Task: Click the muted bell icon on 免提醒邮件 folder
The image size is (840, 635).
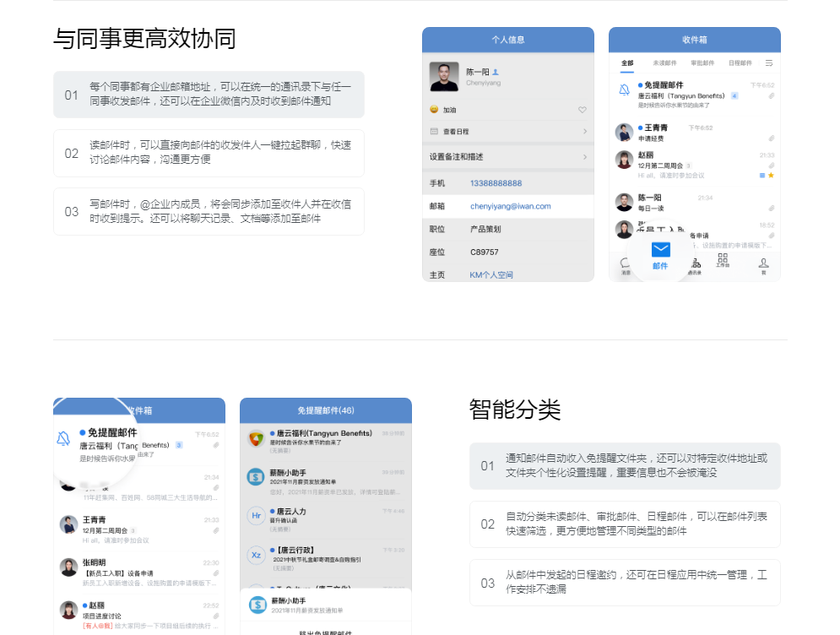Action: [x=625, y=90]
